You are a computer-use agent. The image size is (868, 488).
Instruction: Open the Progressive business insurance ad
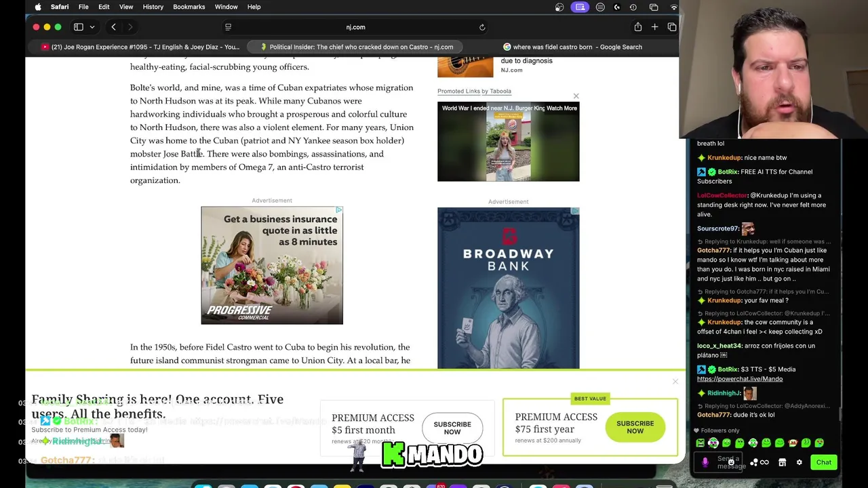coord(272,266)
